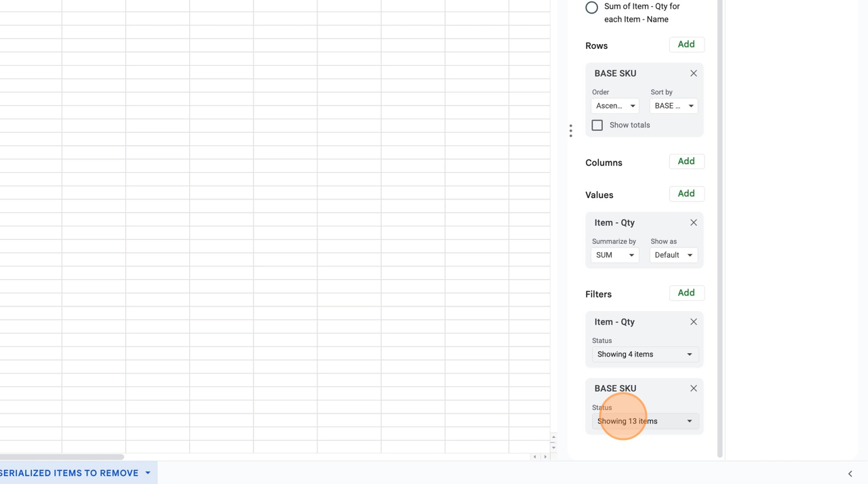Open the Order dropdown for BASE SKU
This screenshot has height=484, width=868.
click(x=615, y=106)
